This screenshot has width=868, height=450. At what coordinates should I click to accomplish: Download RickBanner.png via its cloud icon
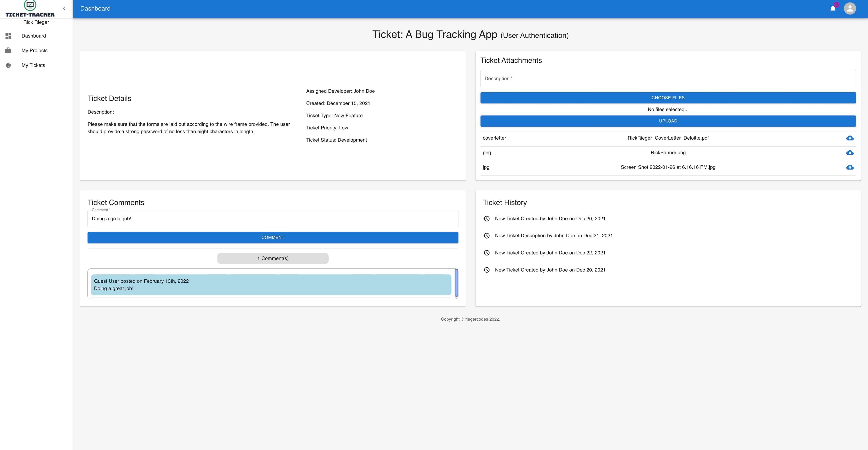850,152
